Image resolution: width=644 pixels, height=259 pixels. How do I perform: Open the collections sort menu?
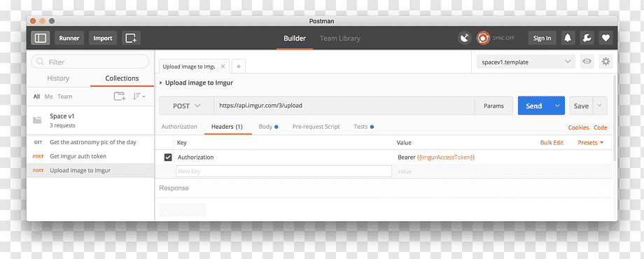pyautogui.click(x=139, y=97)
